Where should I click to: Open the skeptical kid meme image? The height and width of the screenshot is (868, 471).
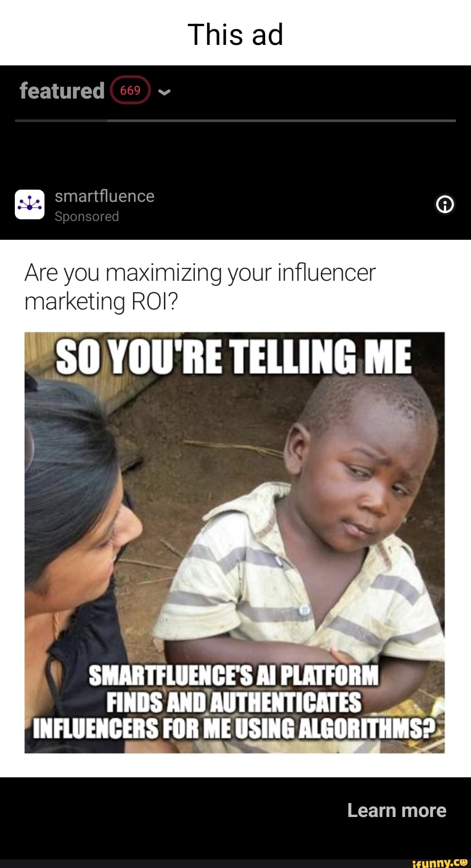coord(235,542)
